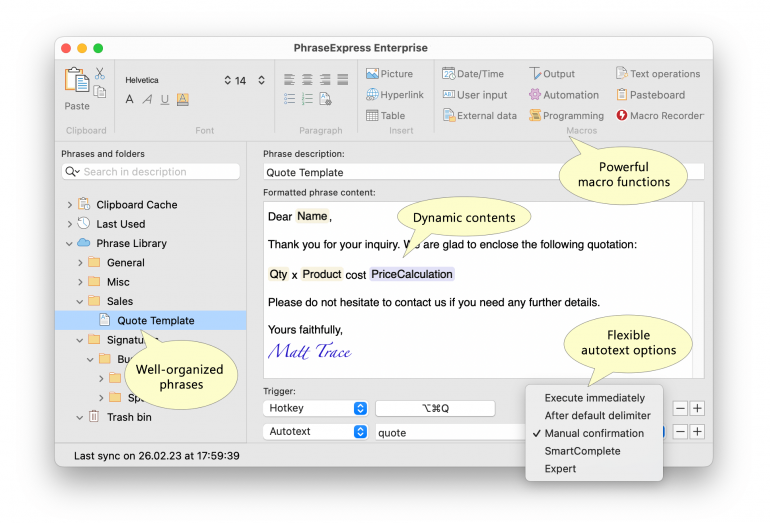Click the plus button beside Hotkey trigger
This screenshot has height=523, width=770.
point(697,408)
